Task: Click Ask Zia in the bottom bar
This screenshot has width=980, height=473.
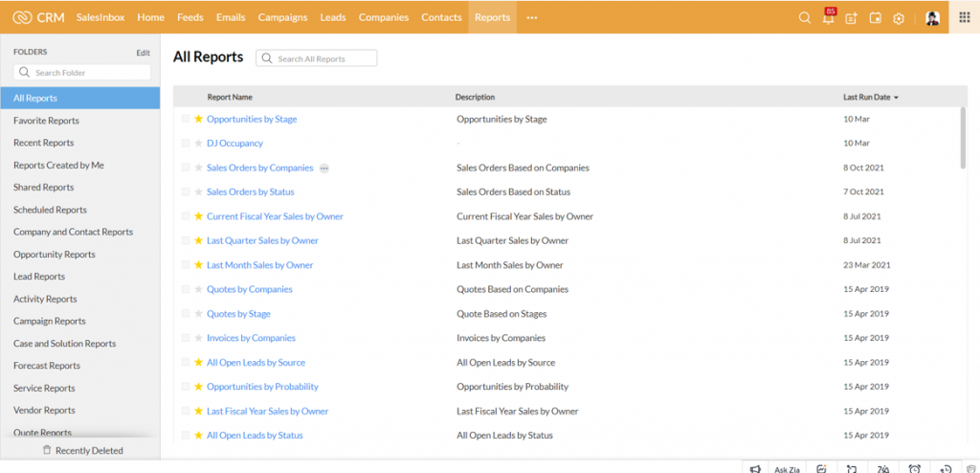Action: coord(788,468)
